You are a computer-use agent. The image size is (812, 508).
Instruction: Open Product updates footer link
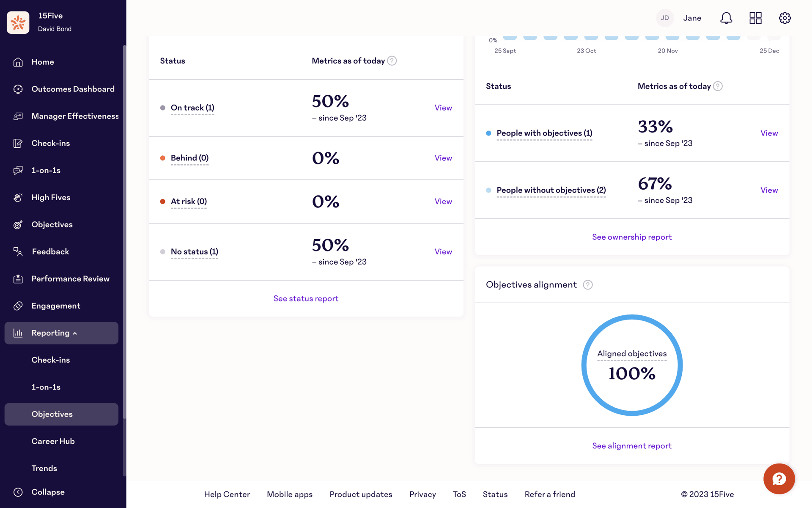(361, 494)
